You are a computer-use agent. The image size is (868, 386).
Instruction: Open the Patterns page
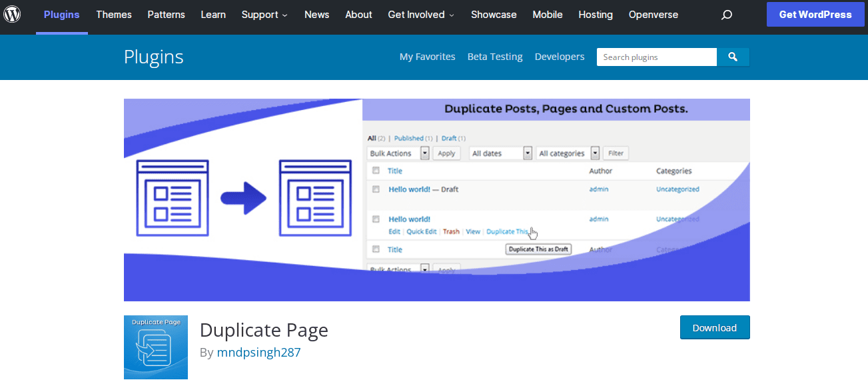click(166, 15)
